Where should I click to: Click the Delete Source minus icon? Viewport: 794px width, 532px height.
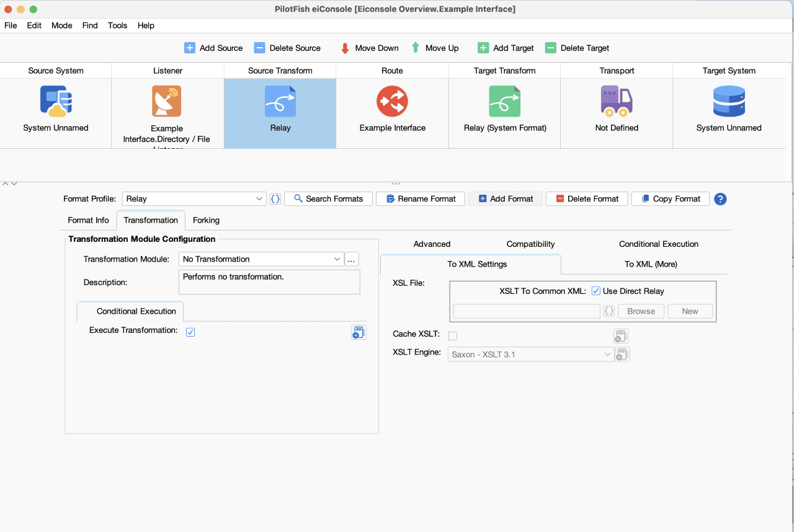[x=260, y=48]
